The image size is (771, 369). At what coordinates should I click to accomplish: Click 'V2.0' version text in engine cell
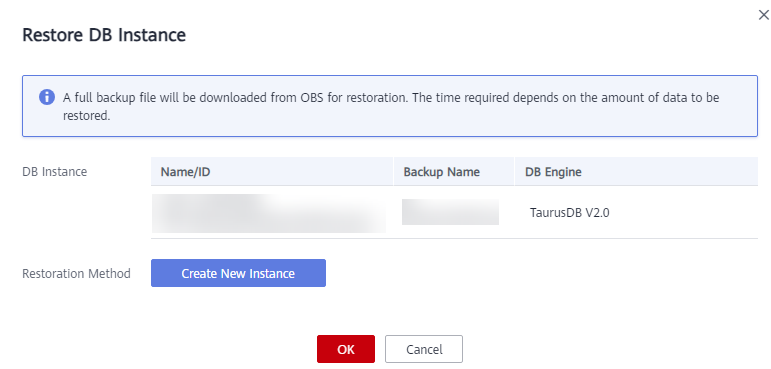coord(597,213)
